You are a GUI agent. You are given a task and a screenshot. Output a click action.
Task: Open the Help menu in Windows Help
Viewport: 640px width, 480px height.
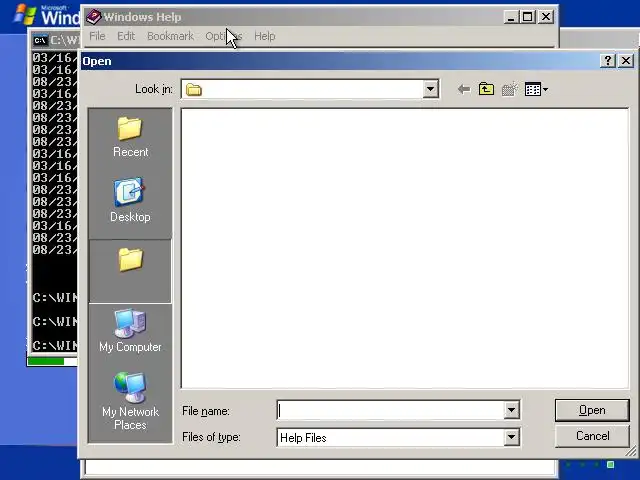click(264, 36)
